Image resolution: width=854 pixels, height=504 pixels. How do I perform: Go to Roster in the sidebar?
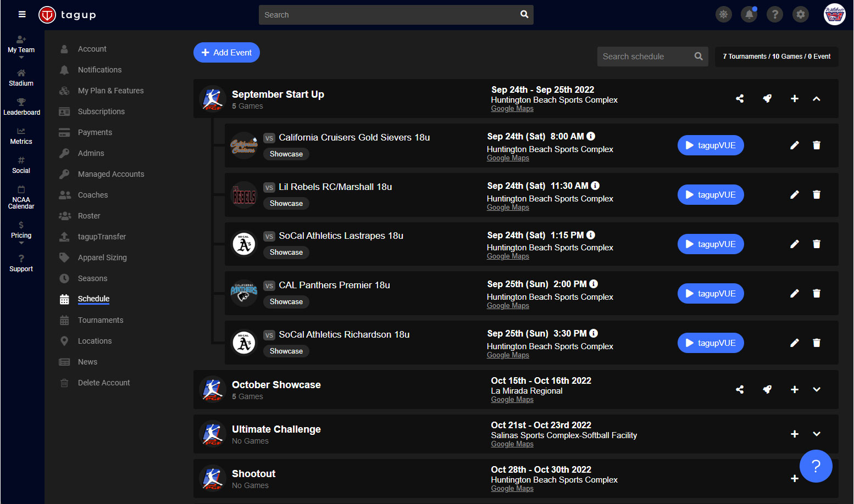coord(89,216)
